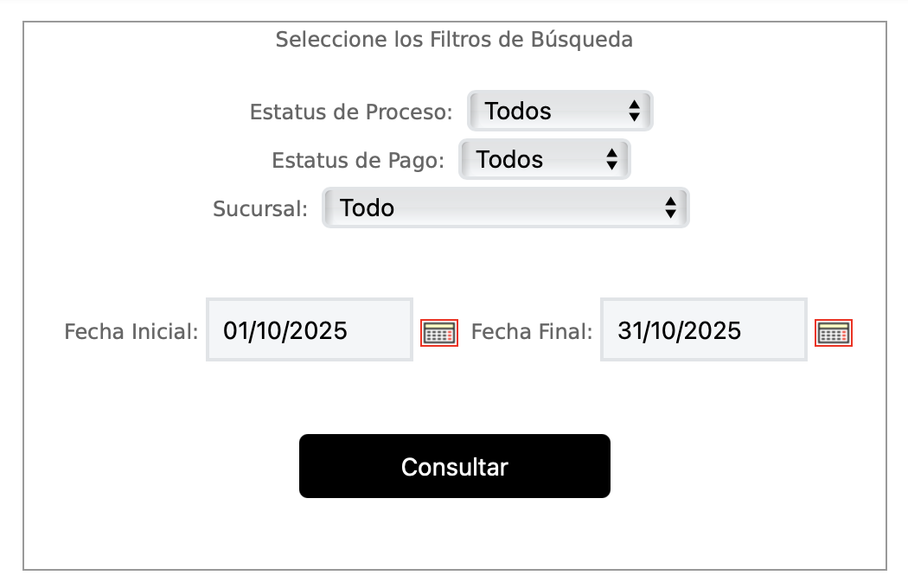Click the Fecha Inicial date field
Viewport: 908px width, 588px height.
point(309,330)
